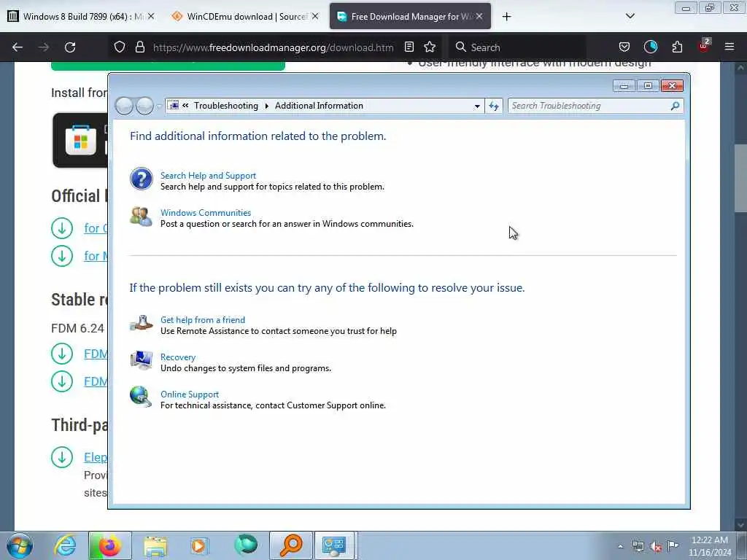747x560 pixels.
Task: Open Windows Media Player from taskbar
Action: pyautogui.click(x=200, y=546)
